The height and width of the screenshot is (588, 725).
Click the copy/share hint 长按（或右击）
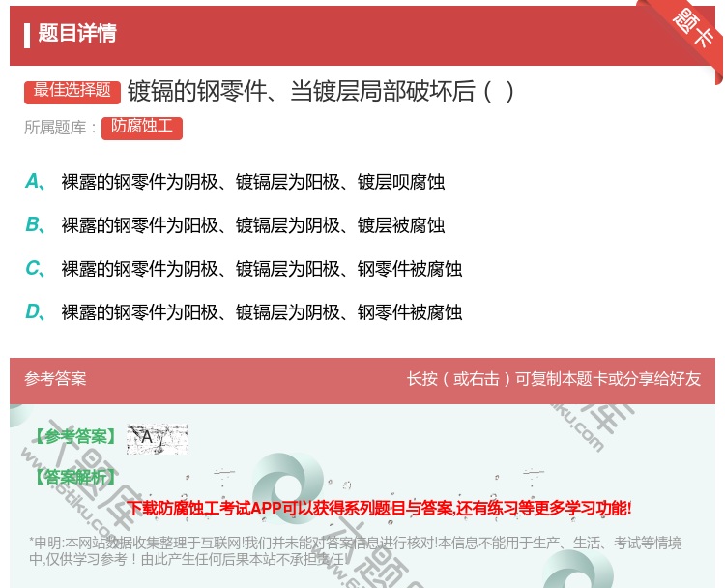point(554,379)
